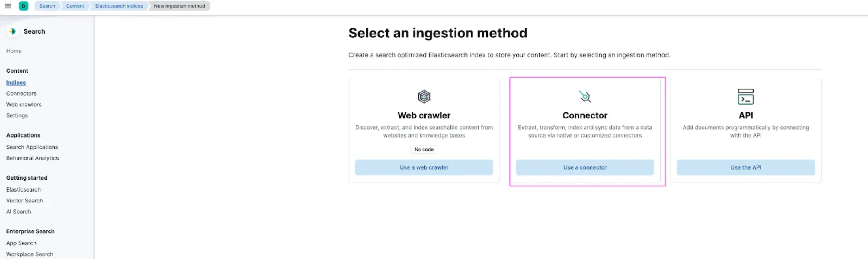
Task: Click the D deployment avatar
Action: 24,6
